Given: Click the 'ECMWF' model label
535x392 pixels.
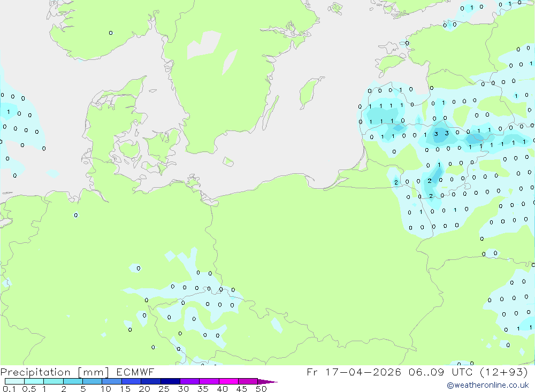Looking at the screenshot, I should coord(135,372).
